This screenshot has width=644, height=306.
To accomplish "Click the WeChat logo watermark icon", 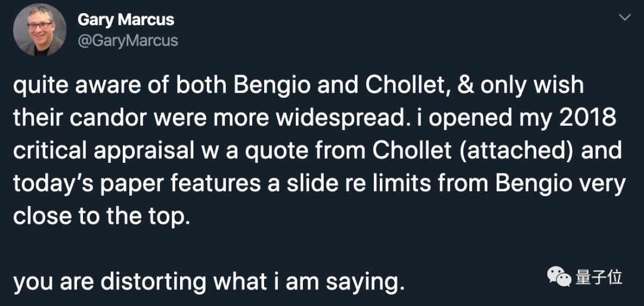I will [x=559, y=277].
